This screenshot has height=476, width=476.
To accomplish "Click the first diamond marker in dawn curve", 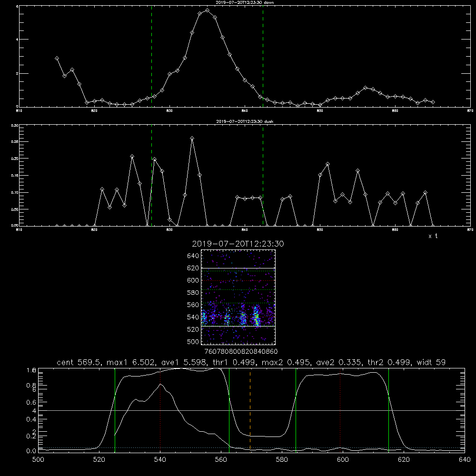I will pyautogui.click(x=57, y=58).
